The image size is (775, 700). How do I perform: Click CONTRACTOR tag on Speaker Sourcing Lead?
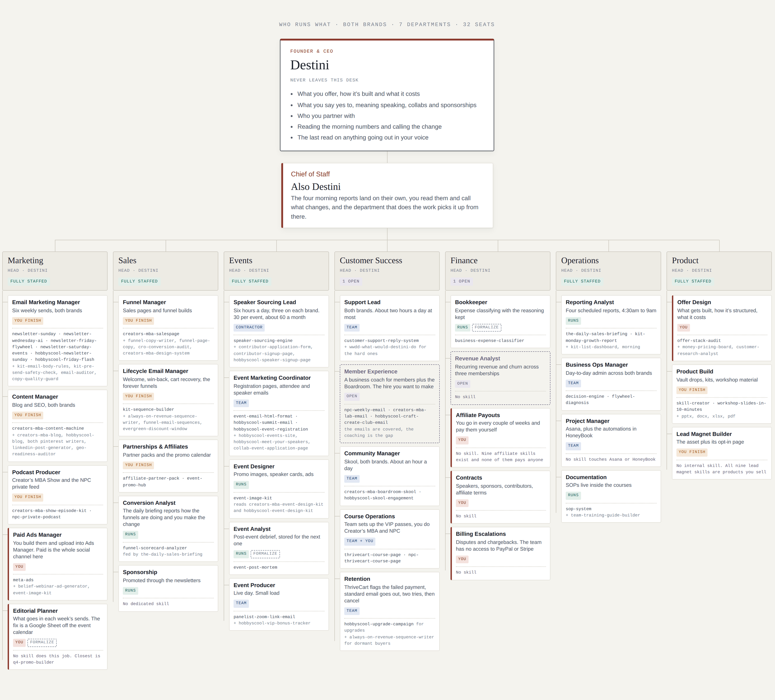(249, 327)
